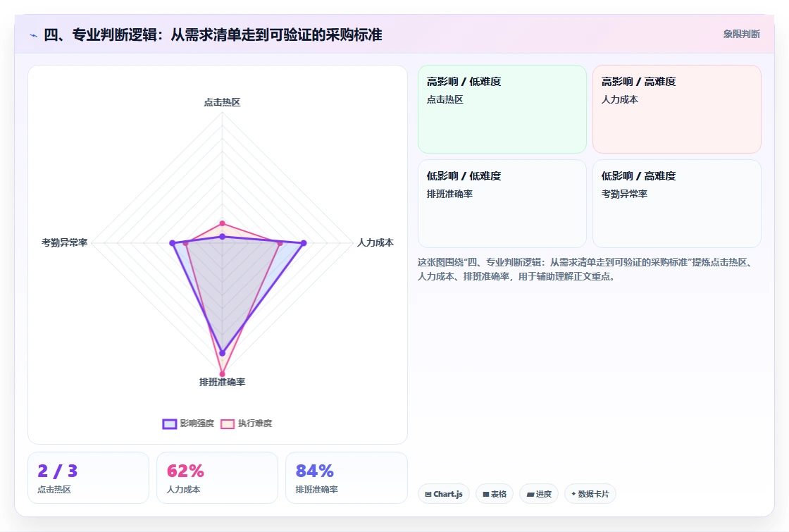Click the 考勤异常率 radar axis label

64,242
